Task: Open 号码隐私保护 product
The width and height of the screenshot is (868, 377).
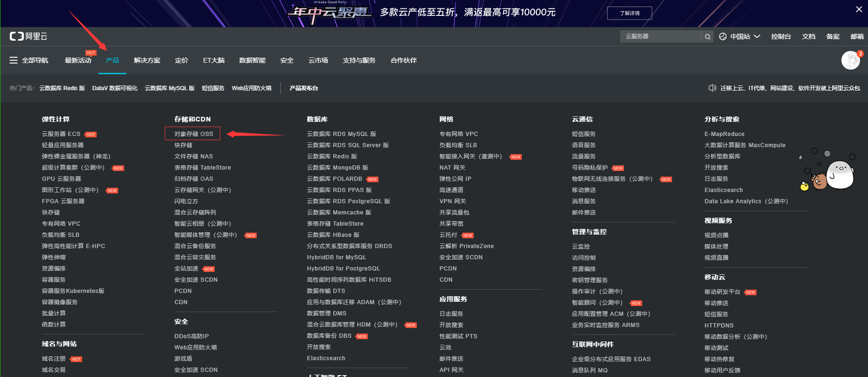Action: [x=590, y=168]
